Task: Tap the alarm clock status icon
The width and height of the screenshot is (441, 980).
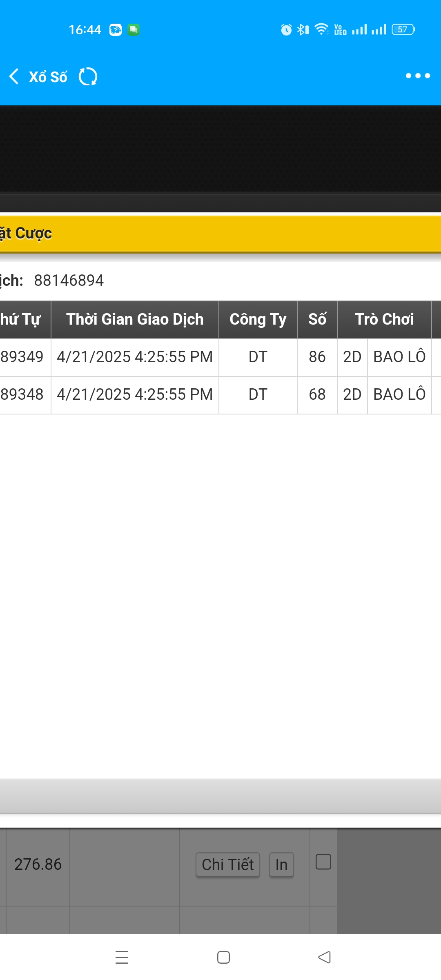Action: (286, 29)
